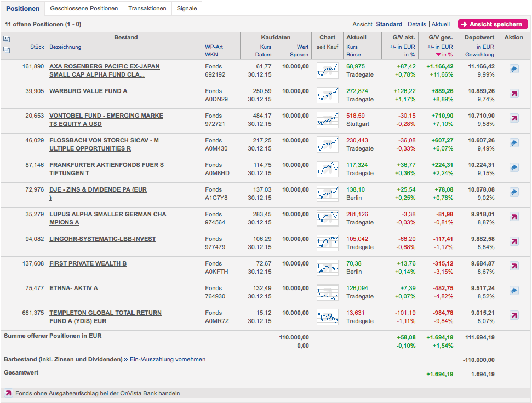Click the action icon for DJE Zins & Dividende
Screen dimensions: 532x403
pos(514,192)
